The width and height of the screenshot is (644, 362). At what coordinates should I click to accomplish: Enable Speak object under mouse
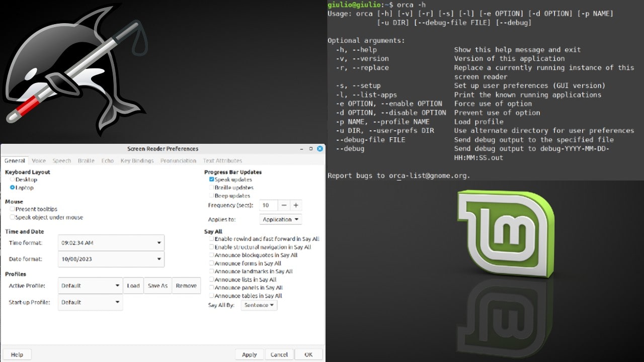(46, 218)
